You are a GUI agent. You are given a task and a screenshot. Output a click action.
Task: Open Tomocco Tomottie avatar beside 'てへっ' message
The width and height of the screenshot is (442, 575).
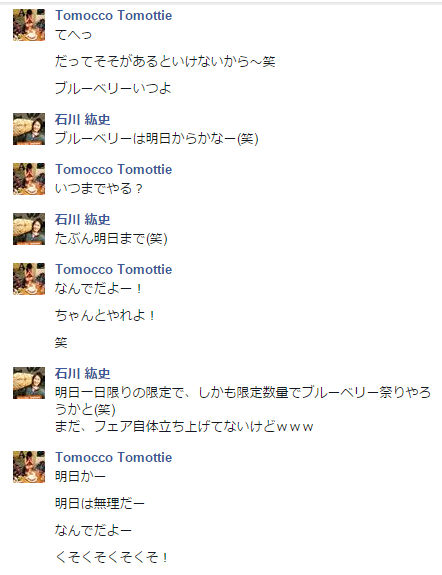click(x=29, y=25)
